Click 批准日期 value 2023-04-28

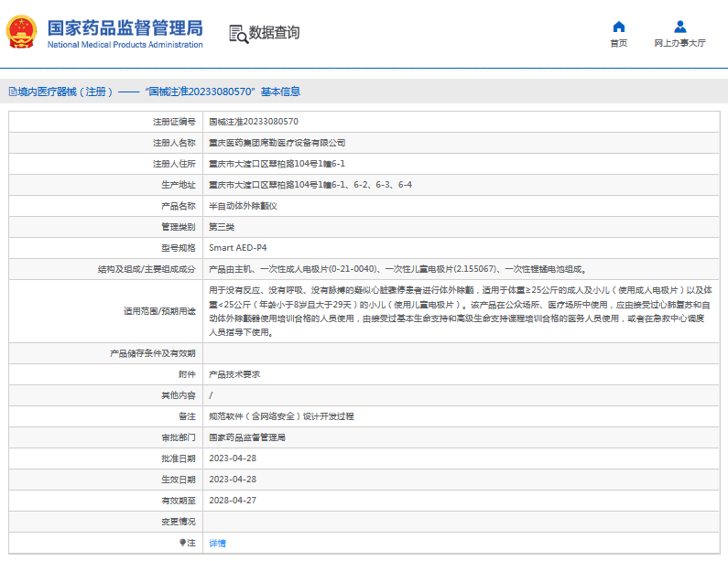(x=233, y=459)
